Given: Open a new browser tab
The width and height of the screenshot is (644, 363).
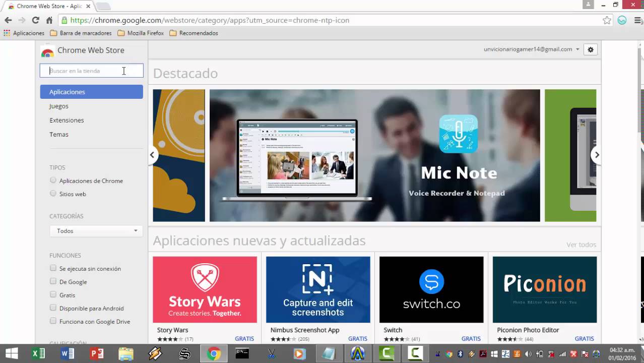Looking at the screenshot, I should (x=103, y=6).
